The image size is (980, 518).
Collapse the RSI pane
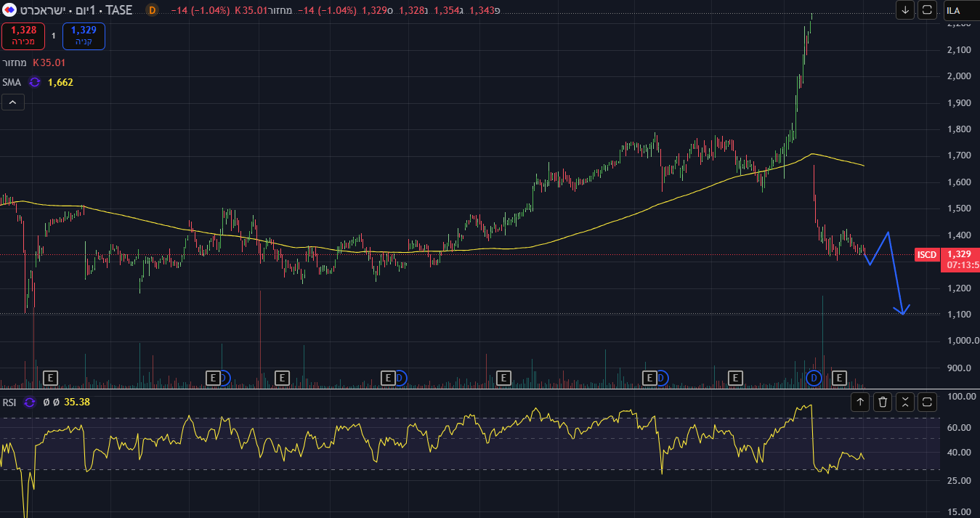tap(905, 402)
